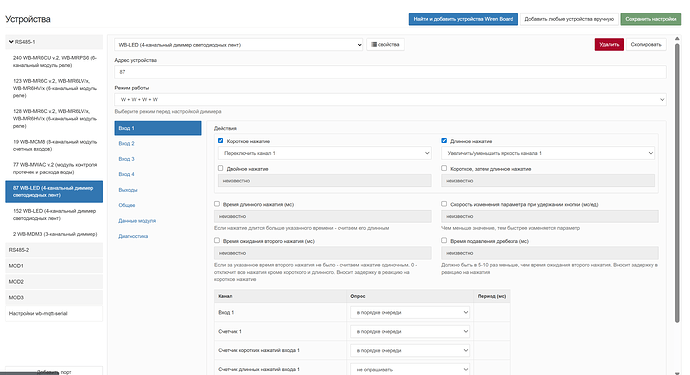This screenshot has height=375, width=690.
Task: Open the Диагностика tab
Action: [133, 236]
